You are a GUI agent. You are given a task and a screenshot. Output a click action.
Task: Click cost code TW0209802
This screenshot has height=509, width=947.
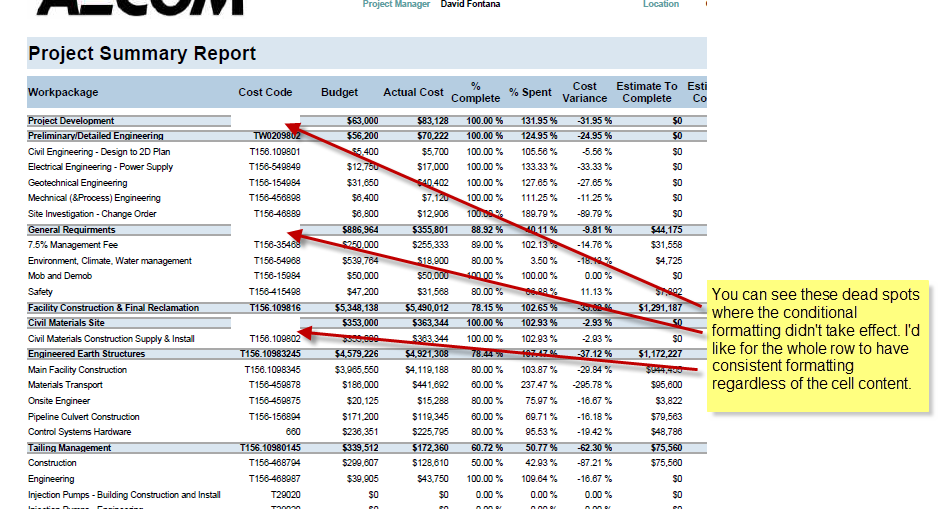277,136
